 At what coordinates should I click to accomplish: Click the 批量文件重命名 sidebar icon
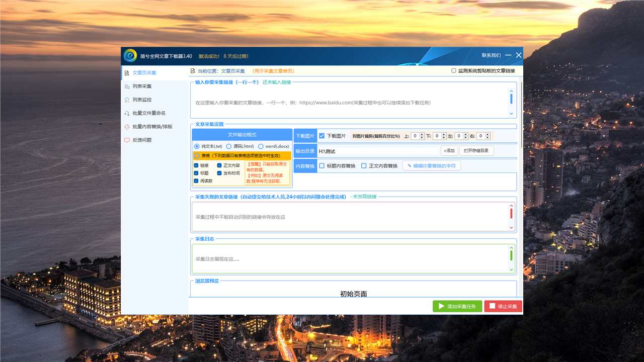pos(127,114)
